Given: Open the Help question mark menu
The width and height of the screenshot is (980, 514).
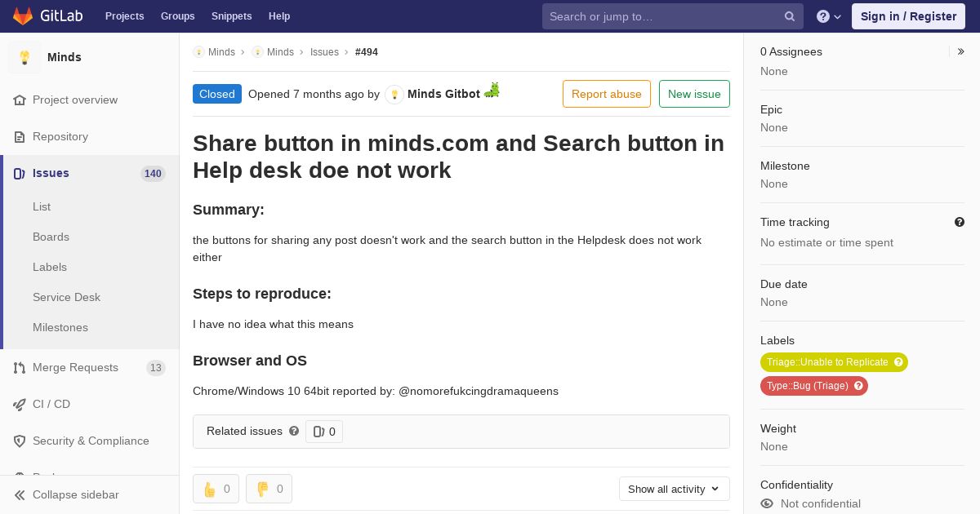Looking at the screenshot, I should click(x=829, y=16).
